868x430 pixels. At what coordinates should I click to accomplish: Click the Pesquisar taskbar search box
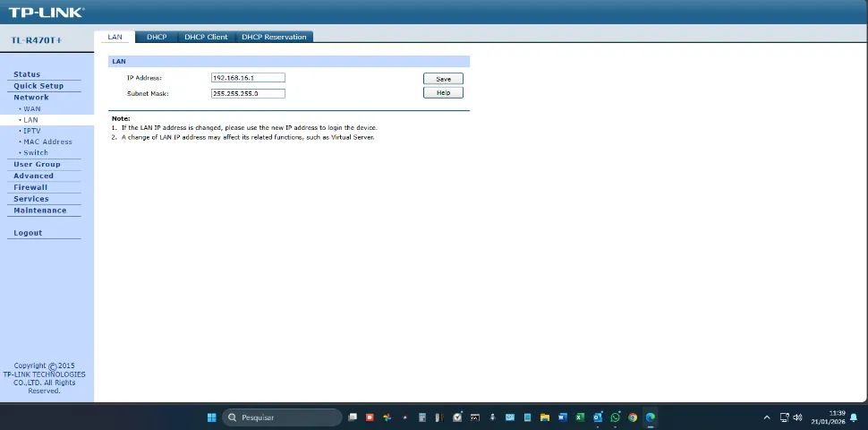click(x=282, y=417)
